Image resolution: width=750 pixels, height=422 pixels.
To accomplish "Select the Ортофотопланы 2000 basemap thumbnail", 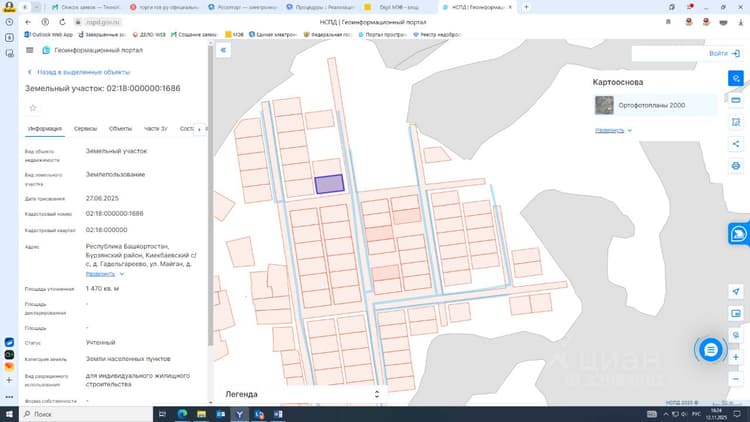I will (x=604, y=105).
